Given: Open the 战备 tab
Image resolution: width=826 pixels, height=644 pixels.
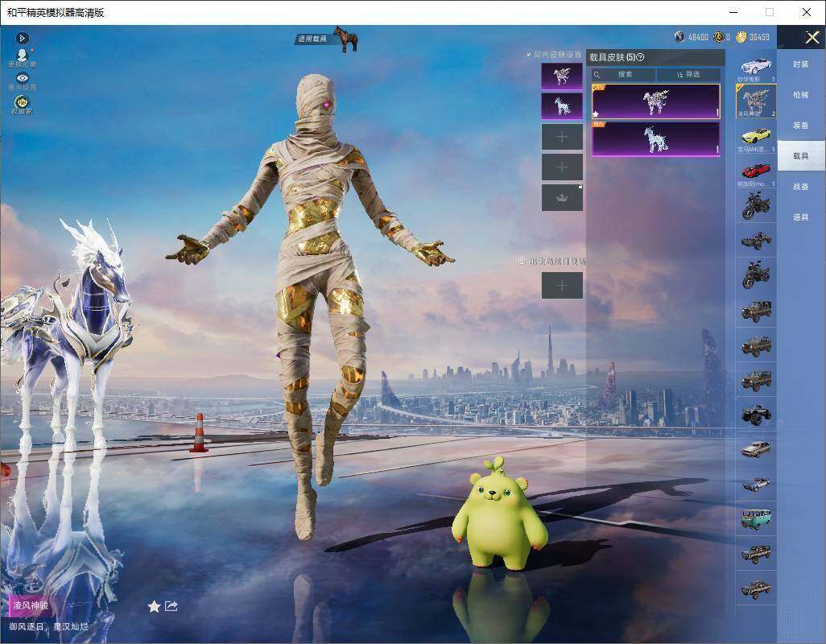Looking at the screenshot, I should click(x=801, y=187).
